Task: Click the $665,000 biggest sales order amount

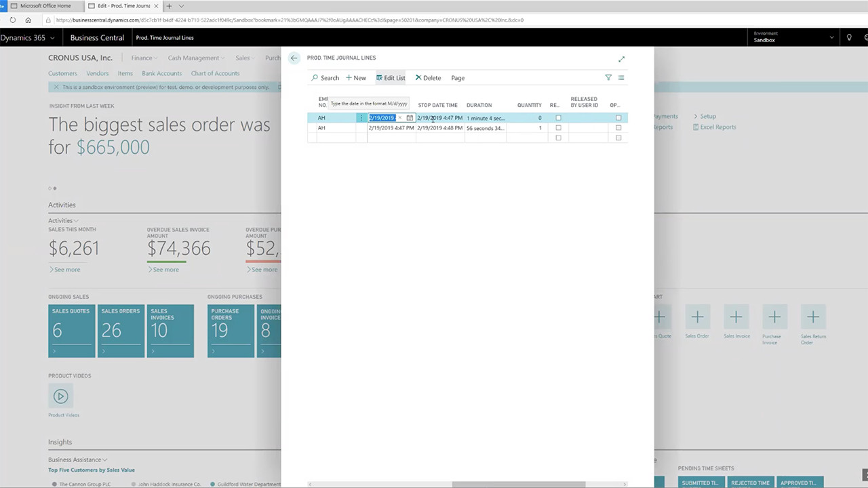Action: click(x=113, y=147)
